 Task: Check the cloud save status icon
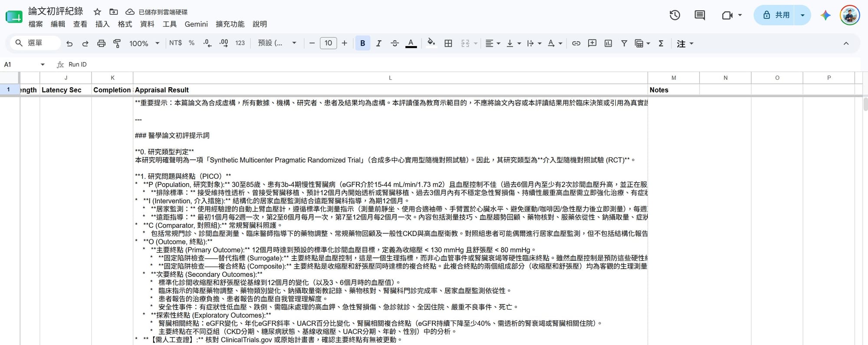130,12
